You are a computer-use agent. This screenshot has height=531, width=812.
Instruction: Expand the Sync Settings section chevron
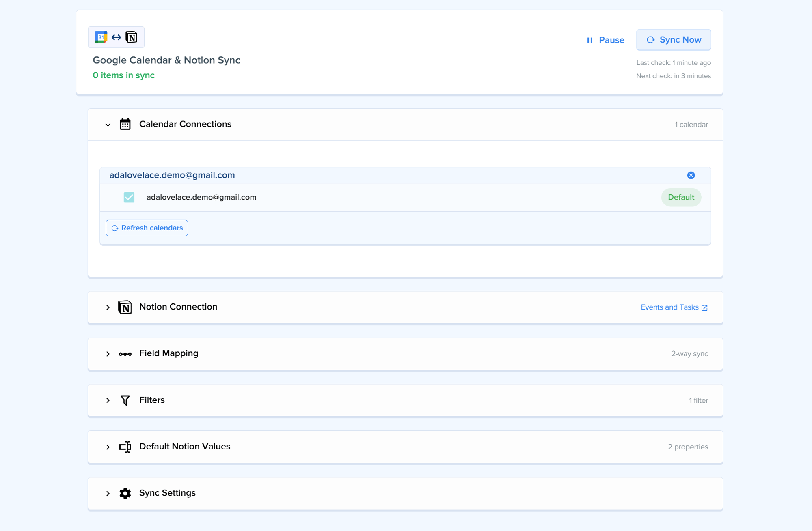coord(108,494)
